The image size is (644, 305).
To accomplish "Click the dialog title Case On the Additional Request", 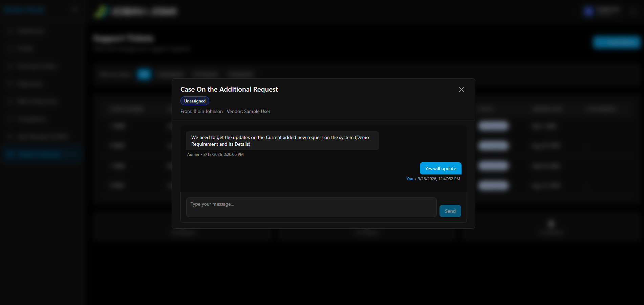I will pyautogui.click(x=229, y=89).
